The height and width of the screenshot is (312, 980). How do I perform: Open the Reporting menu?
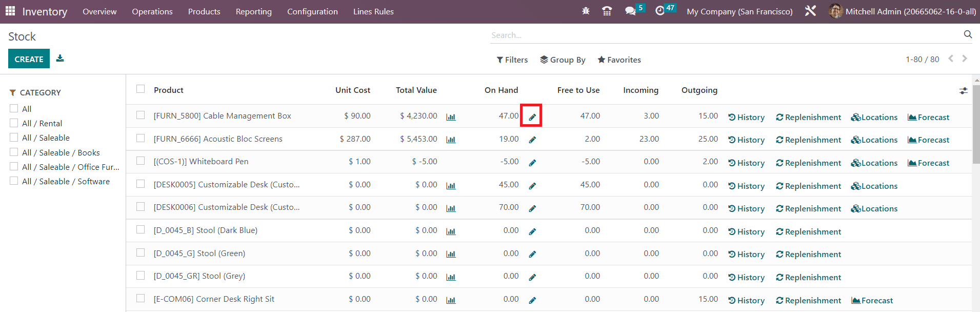253,12
